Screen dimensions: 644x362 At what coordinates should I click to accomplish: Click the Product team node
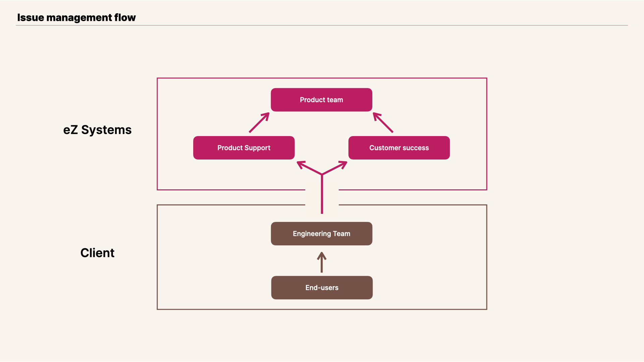322,100
